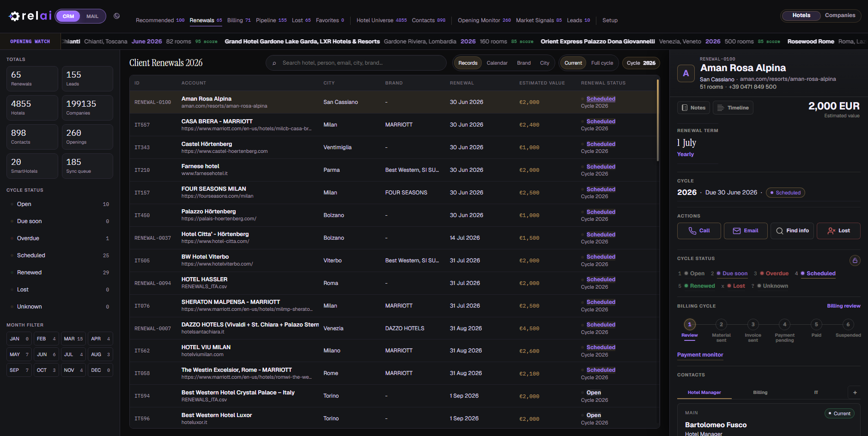Screen dimensions: 868x436
Task: Click the records table vertical scrollbar
Action: (x=658, y=120)
